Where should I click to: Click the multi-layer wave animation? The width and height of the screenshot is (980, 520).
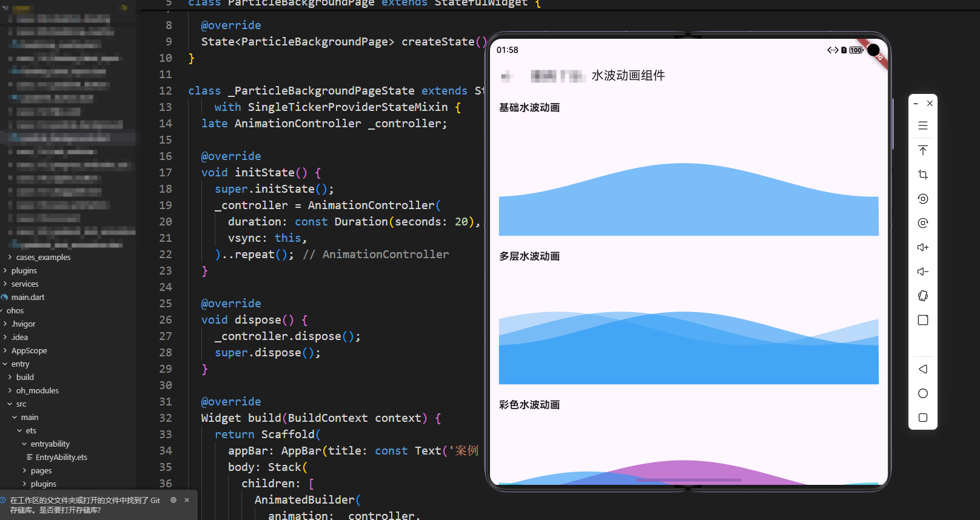(x=688, y=348)
